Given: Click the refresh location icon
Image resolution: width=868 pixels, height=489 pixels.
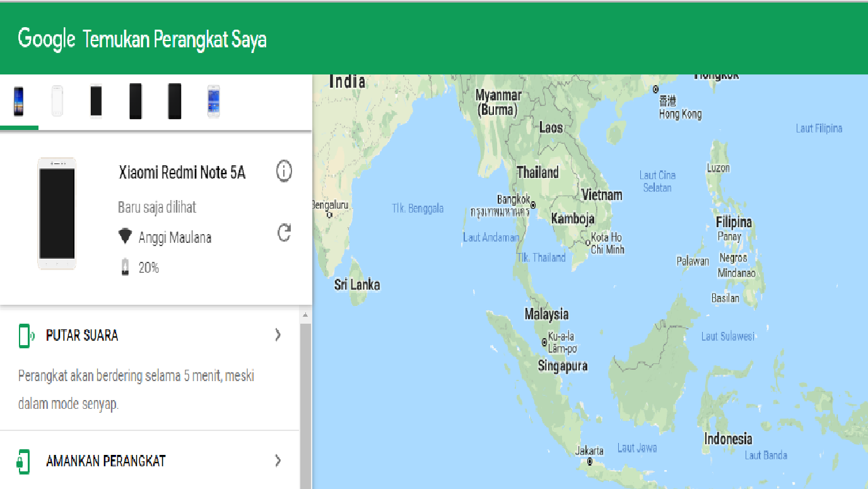Looking at the screenshot, I should pos(284,233).
